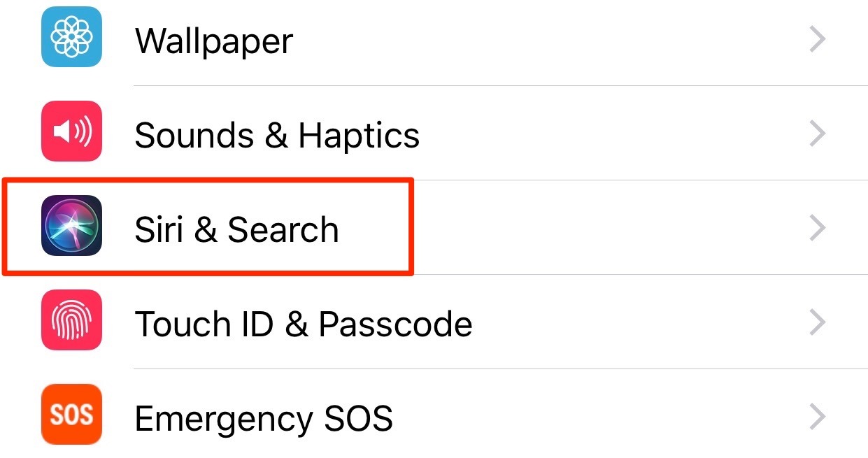Image resolution: width=868 pixels, height=458 pixels.
Task: Go to the Sounds & Haptics settings row
Action: point(434,133)
